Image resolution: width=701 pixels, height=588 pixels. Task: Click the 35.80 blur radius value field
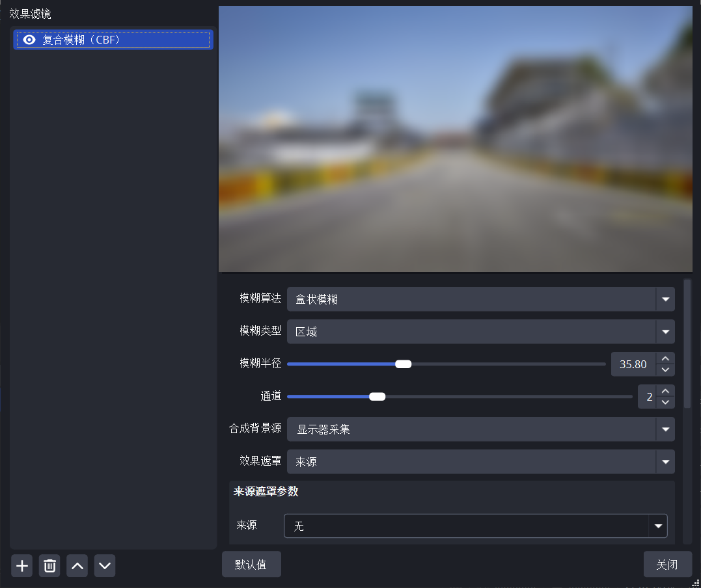632,364
